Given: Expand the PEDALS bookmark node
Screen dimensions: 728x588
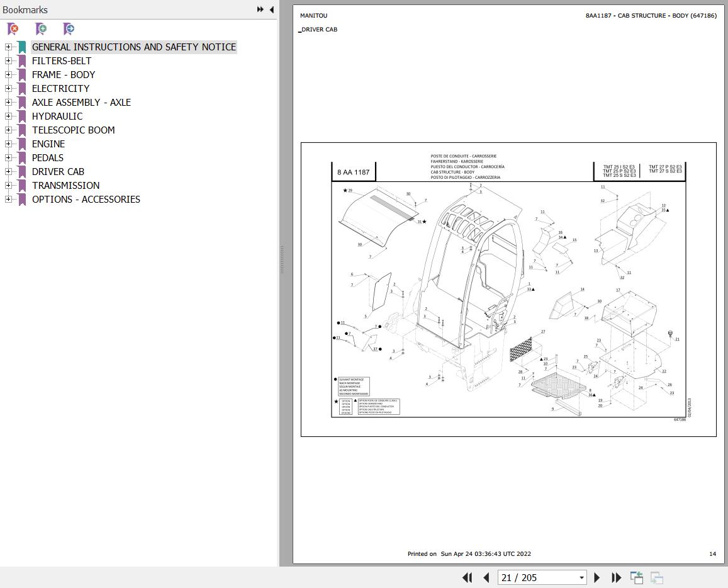Looking at the screenshot, I should pyautogui.click(x=8, y=157).
